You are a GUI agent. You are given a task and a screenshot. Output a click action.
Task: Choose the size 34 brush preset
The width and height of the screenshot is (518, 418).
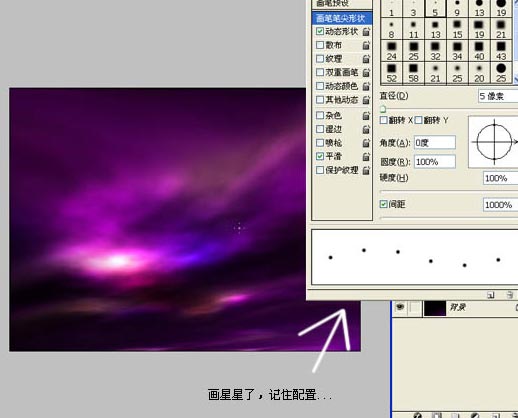coord(457,51)
